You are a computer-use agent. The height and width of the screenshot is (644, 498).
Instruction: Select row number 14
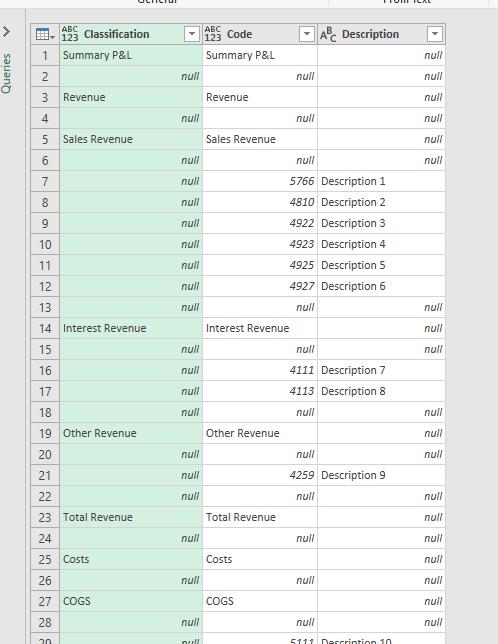tap(45, 329)
